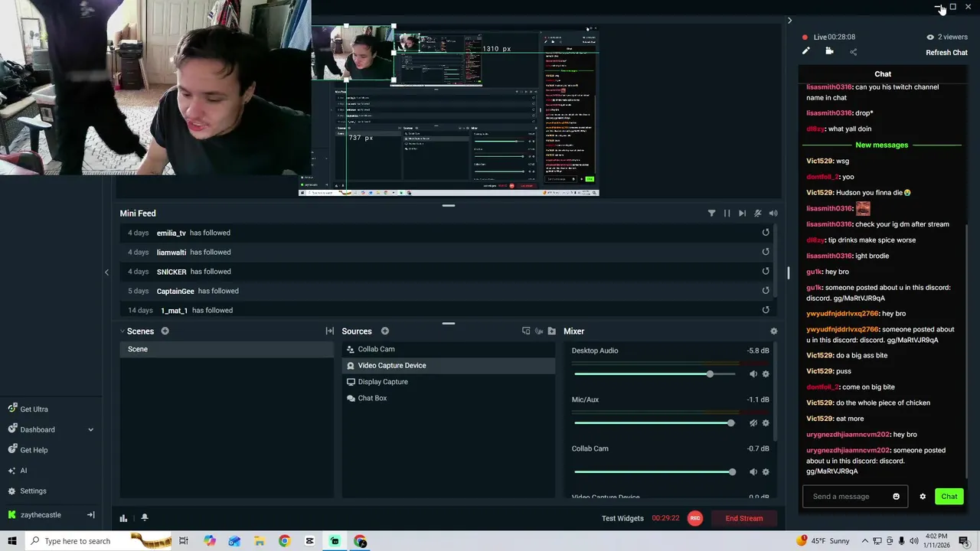The width and height of the screenshot is (980, 551).
Task: Open Collab Cam audio settings gear
Action: 766,472
